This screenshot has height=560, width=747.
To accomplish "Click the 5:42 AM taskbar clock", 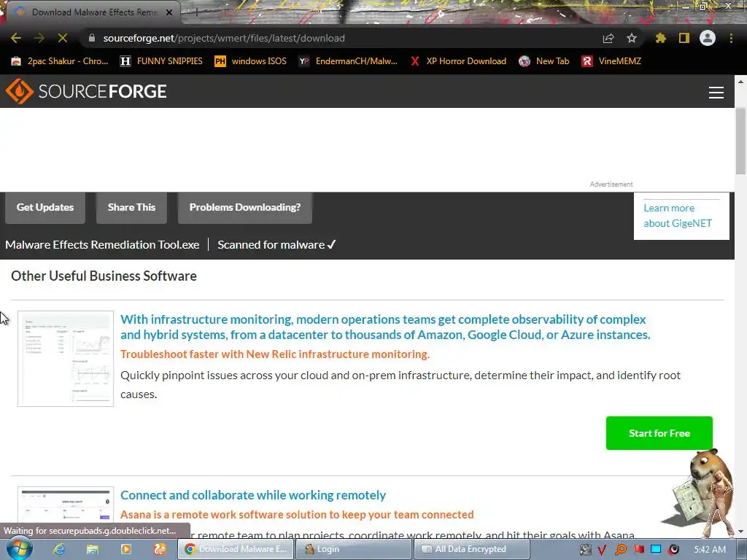I will tap(710, 550).
